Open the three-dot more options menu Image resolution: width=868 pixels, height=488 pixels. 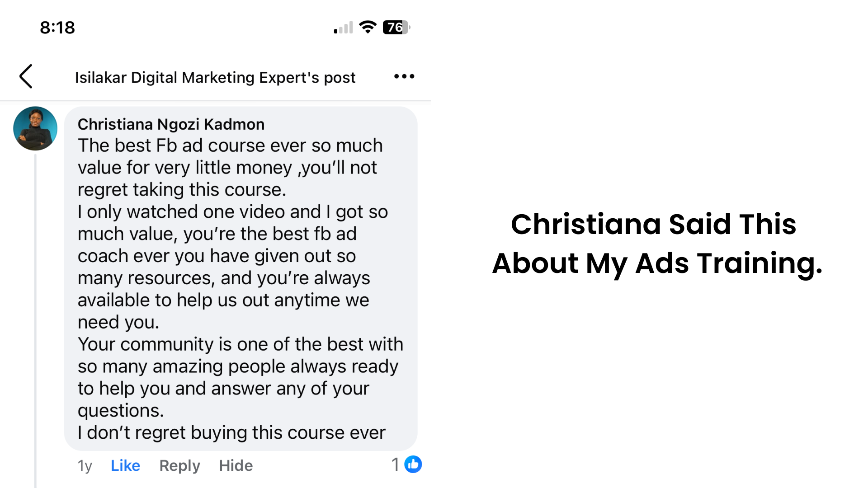tap(404, 76)
